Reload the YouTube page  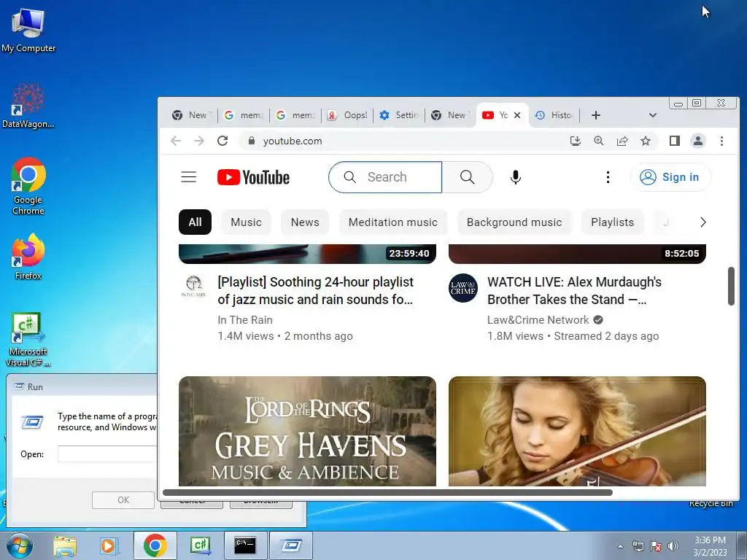pos(222,141)
